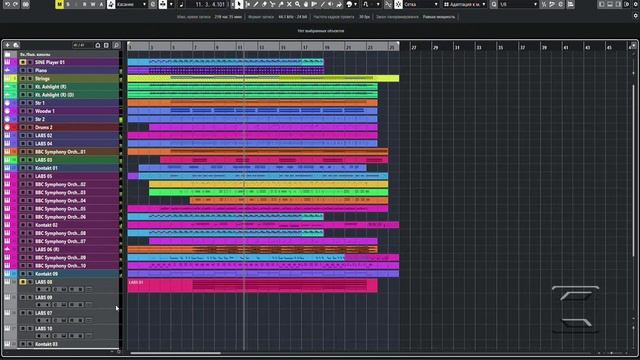
Task: Click the drum icon of Drums 2 track
Action: [7, 127]
